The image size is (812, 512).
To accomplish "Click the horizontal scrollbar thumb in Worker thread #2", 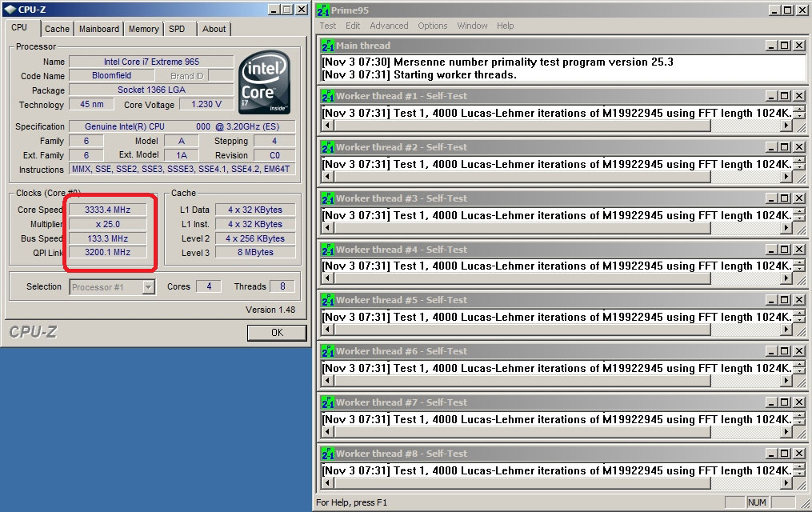I will click(x=522, y=177).
